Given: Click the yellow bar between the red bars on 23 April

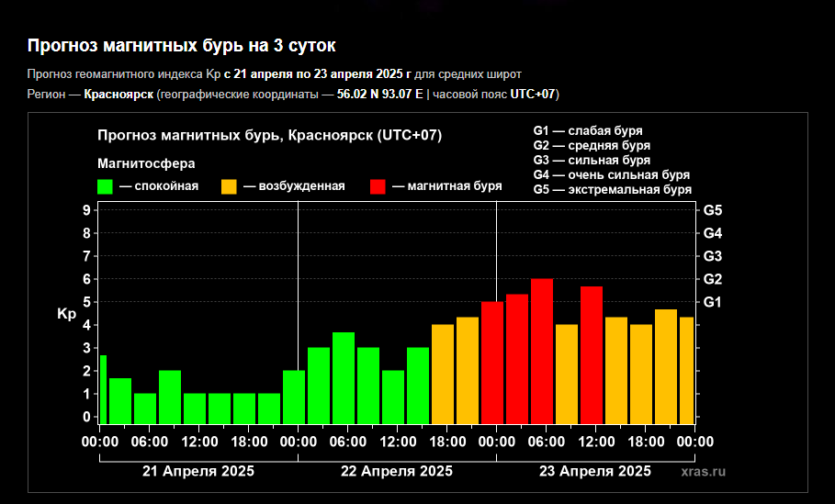Looking at the screenshot, I should click(567, 375).
